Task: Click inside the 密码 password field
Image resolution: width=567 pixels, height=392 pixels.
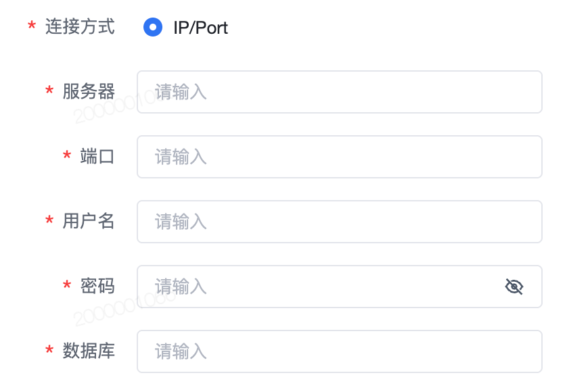Action: (340, 287)
